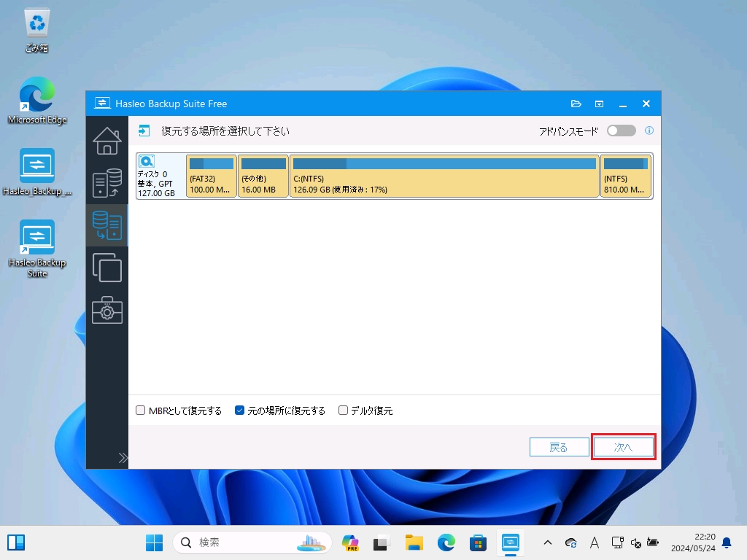Image resolution: width=747 pixels, height=560 pixels.
Task: Open the Clone section in sidebar
Action: coord(107,268)
